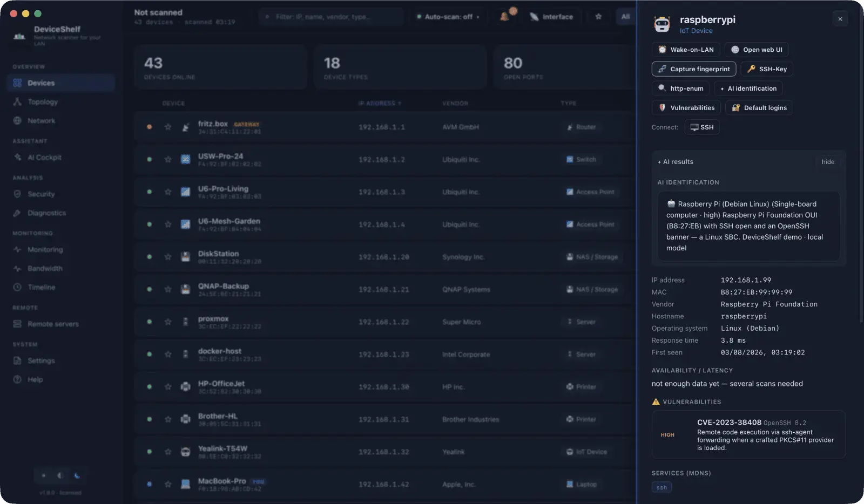Open Remote servers
Image resolution: width=864 pixels, height=504 pixels.
pyautogui.click(x=61, y=324)
